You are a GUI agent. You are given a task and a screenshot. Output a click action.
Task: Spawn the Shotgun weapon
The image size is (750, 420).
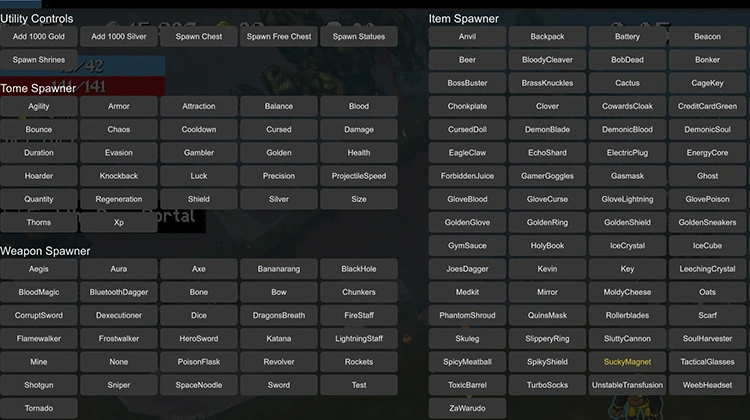tap(39, 385)
